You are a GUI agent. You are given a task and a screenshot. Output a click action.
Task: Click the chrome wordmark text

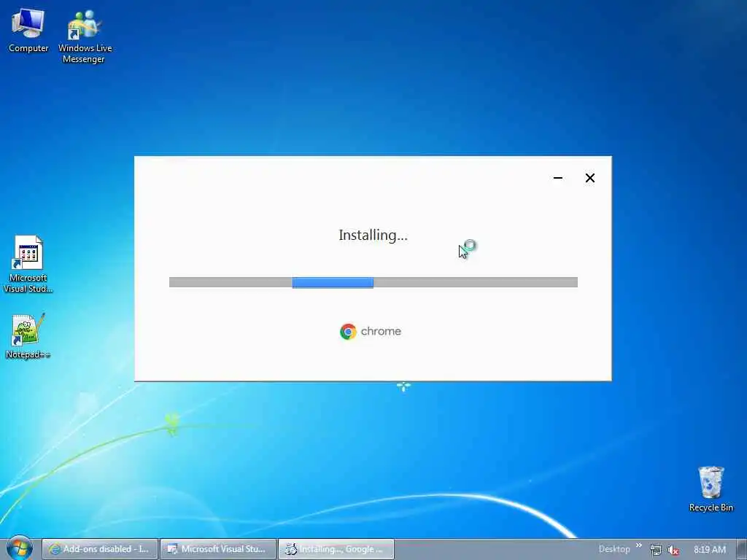click(x=381, y=332)
